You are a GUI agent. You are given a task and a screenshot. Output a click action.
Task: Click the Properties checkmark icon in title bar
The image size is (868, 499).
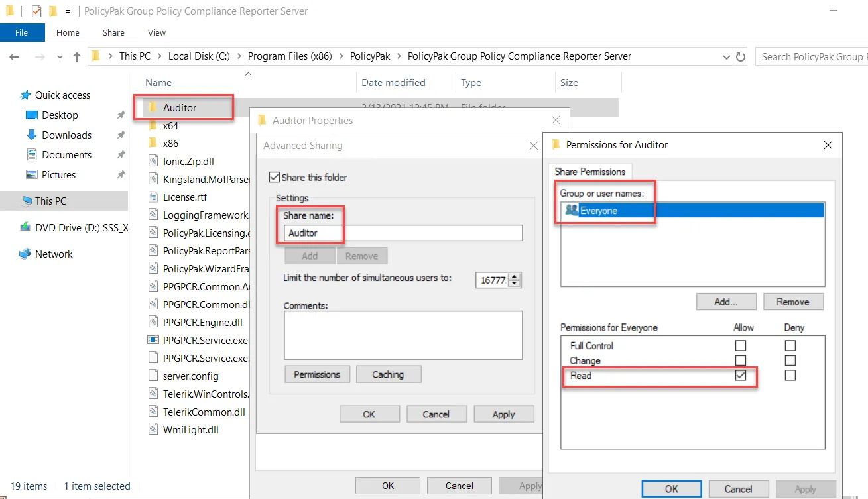point(36,11)
